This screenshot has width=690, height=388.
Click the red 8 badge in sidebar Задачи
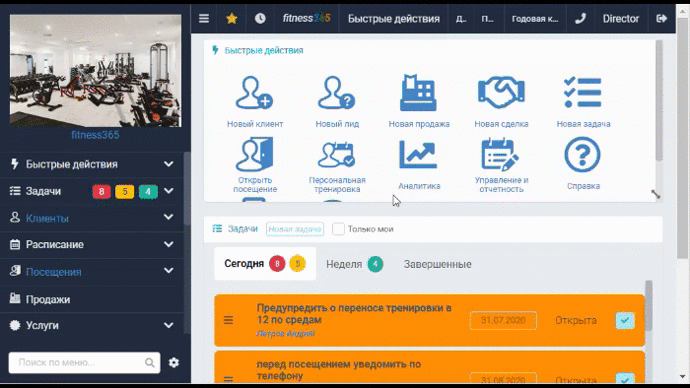(x=101, y=191)
